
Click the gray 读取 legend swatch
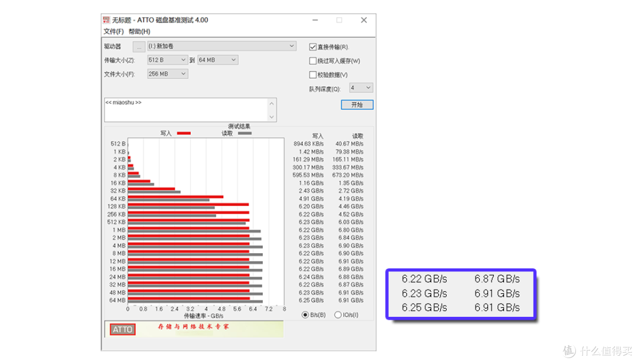(245, 133)
